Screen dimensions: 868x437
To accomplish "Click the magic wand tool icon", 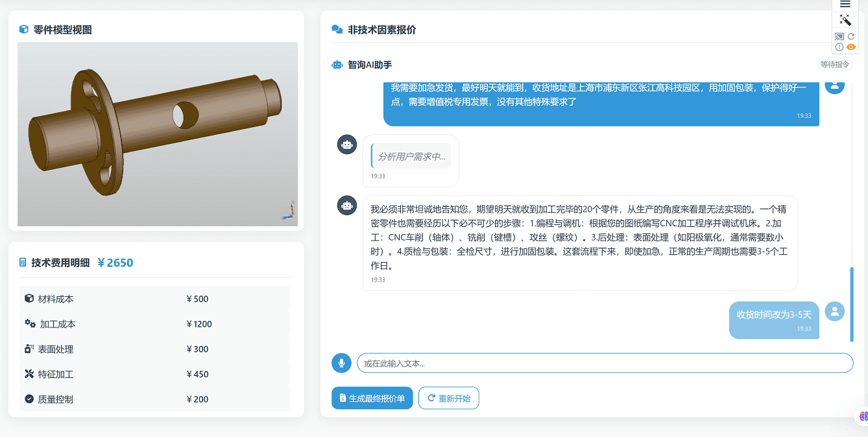I will pos(845,20).
